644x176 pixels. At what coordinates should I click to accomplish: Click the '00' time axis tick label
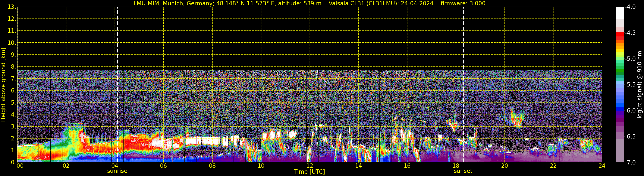click(x=20, y=166)
